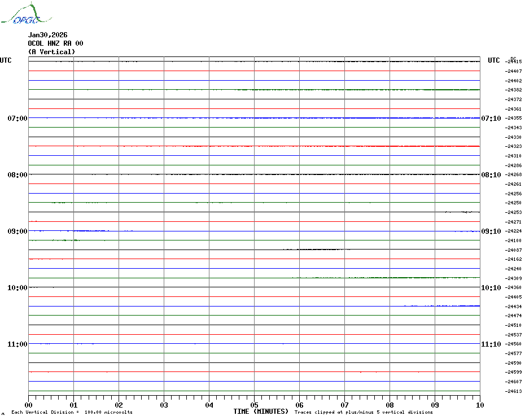Click the Jan30,2026 date label
The width and height of the screenshot is (525, 420).
[47, 35]
